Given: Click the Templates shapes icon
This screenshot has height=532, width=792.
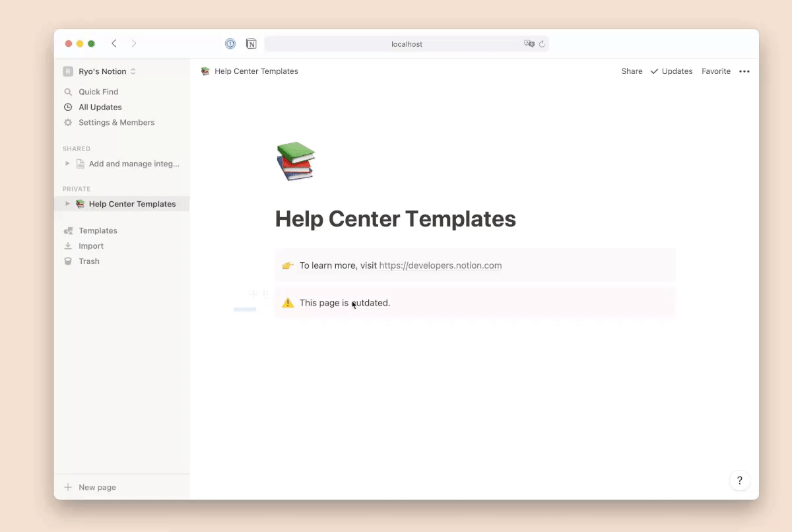Looking at the screenshot, I should tap(68, 230).
